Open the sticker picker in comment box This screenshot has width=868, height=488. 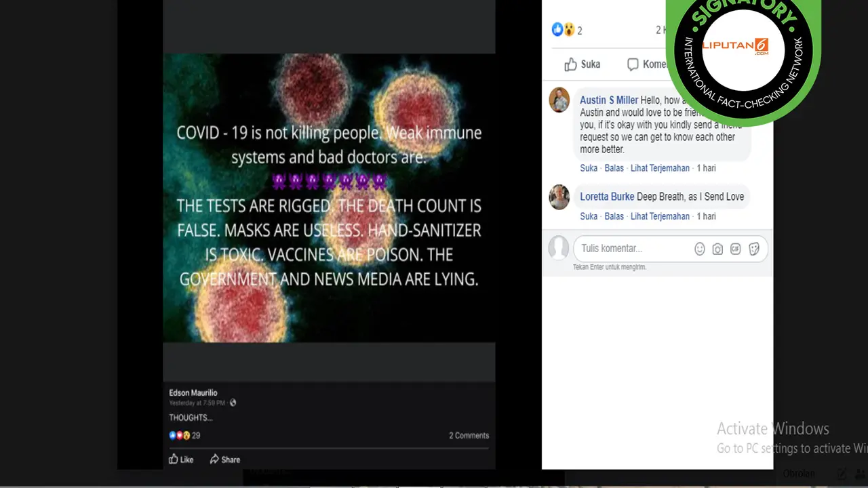coord(753,249)
